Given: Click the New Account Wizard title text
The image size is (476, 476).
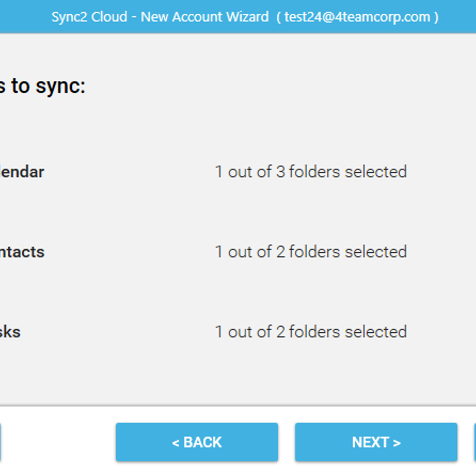Looking at the screenshot, I should [x=205, y=17].
